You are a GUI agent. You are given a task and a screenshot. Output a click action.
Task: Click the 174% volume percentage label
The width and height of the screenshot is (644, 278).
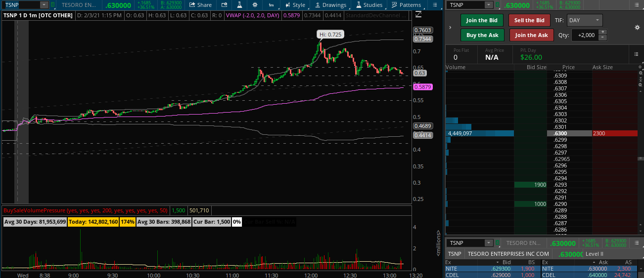coord(128,222)
